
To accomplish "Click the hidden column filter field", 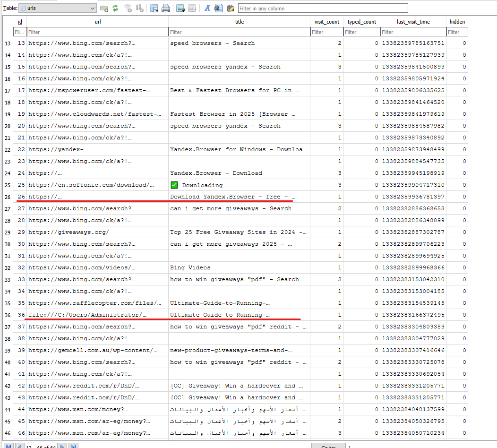I will pyautogui.click(x=457, y=32).
